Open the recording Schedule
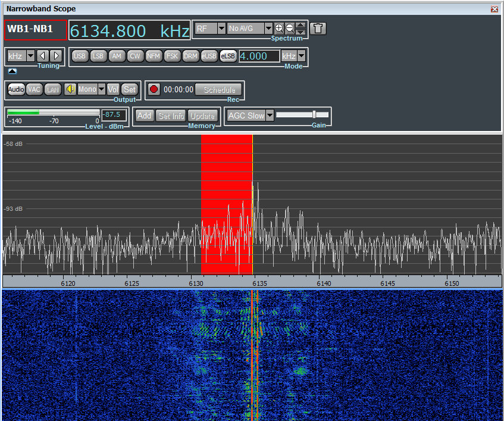504x421 pixels. coord(219,89)
